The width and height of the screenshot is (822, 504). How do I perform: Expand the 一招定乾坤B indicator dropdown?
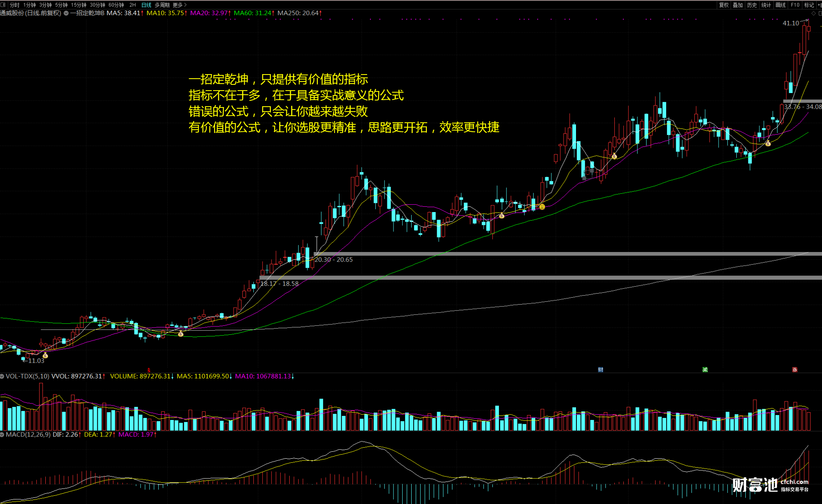[66, 13]
